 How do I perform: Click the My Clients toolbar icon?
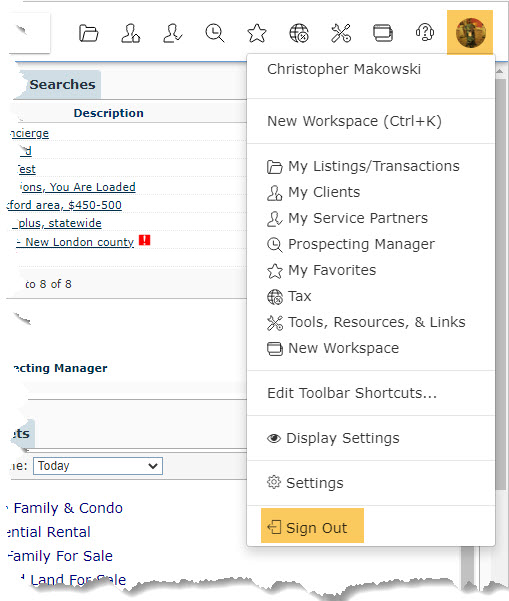(x=130, y=33)
